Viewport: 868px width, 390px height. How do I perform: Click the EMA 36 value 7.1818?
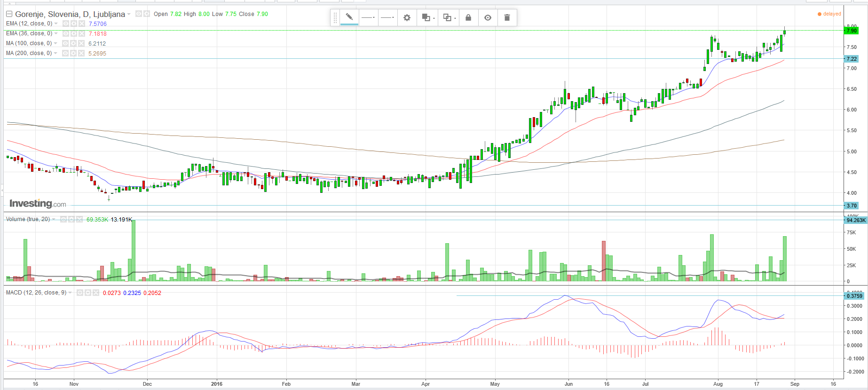tap(98, 34)
